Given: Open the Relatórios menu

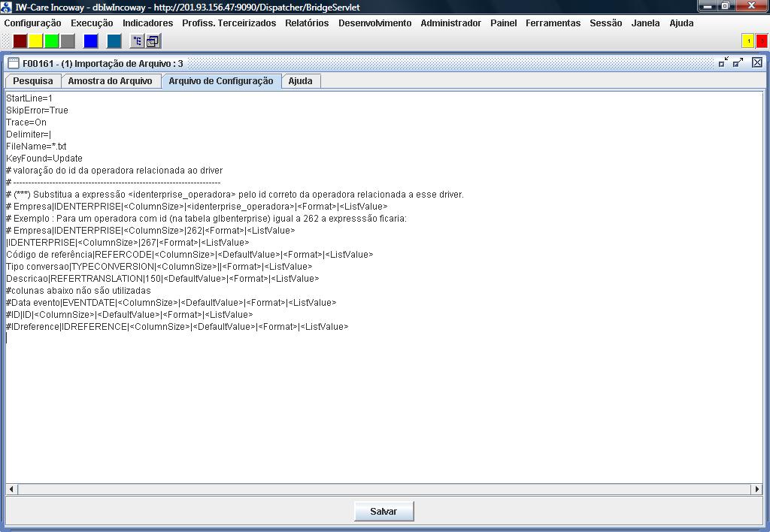Looking at the screenshot, I should click(x=307, y=23).
